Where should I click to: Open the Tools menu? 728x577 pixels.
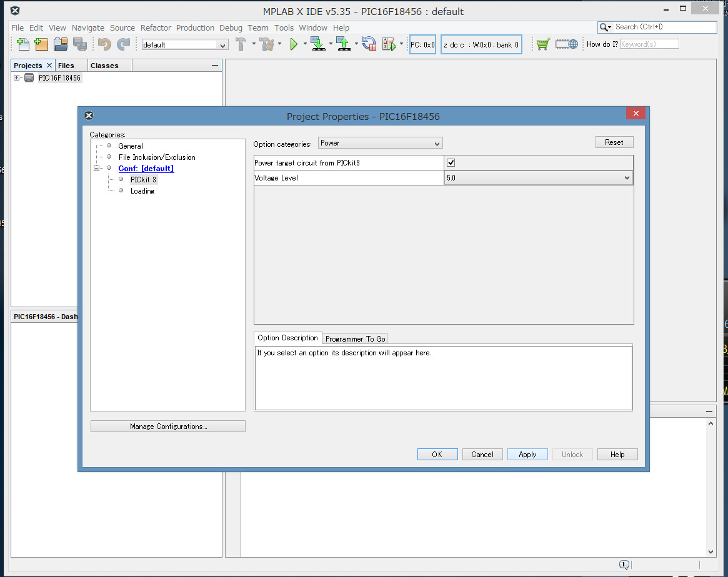(x=284, y=28)
